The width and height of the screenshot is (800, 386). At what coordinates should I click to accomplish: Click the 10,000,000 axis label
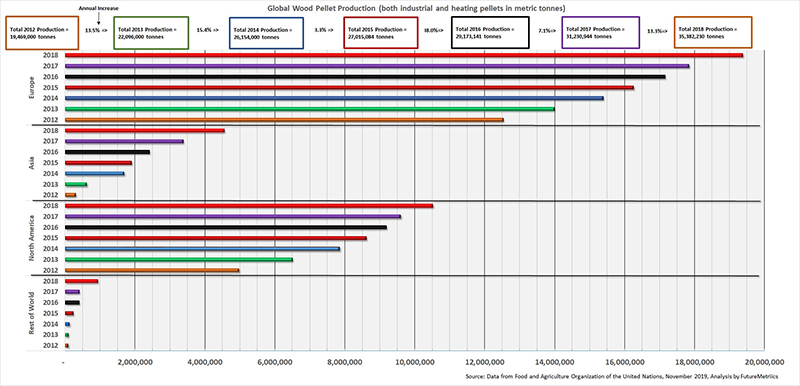[x=414, y=363]
